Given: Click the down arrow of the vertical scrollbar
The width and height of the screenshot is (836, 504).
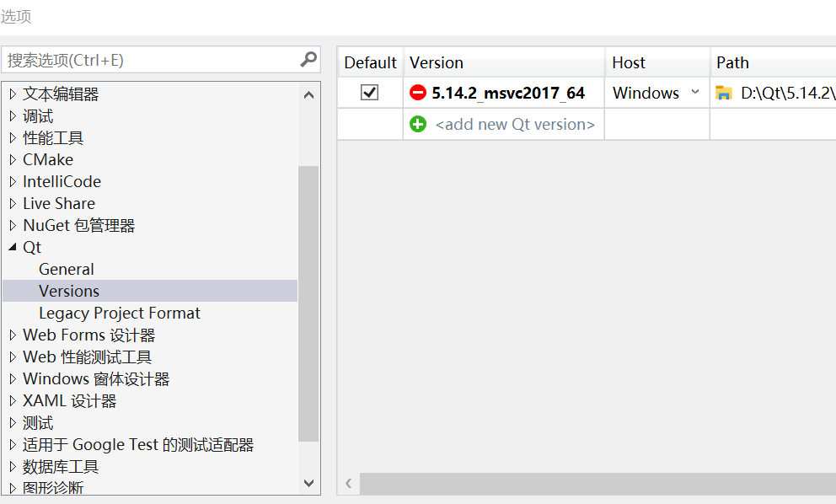Looking at the screenshot, I should click(x=309, y=482).
